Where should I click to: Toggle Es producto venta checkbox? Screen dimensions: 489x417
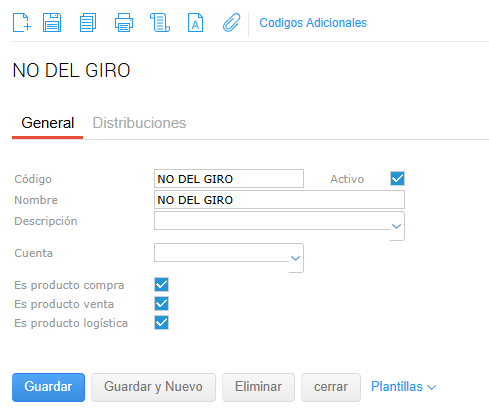click(x=161, y=304)
